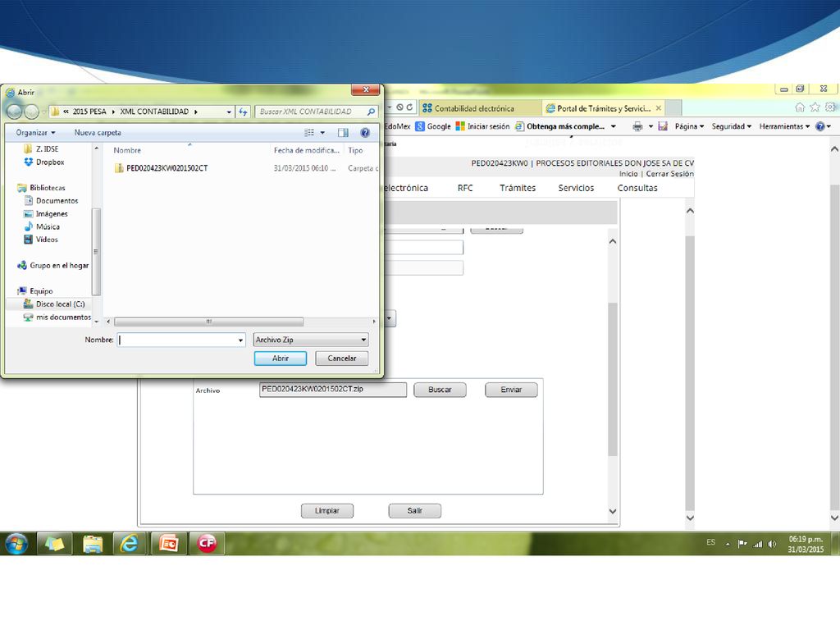Screen dimensions: 840x630
Task: Expand the view options arrow
Action: 322,132
